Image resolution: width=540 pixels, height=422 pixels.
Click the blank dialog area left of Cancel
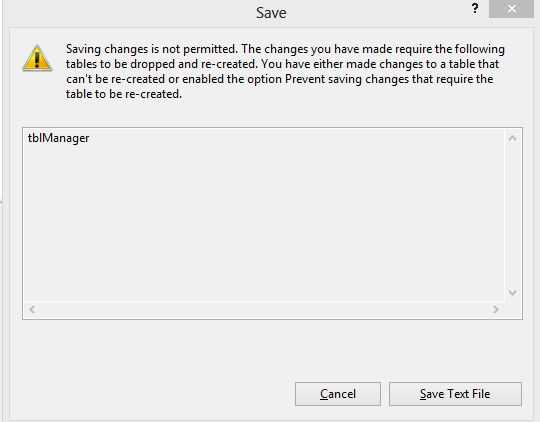(152, 394)
